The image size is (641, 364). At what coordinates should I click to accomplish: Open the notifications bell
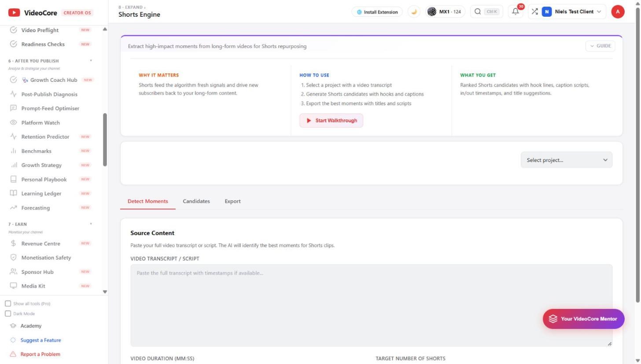click(516, 12)
